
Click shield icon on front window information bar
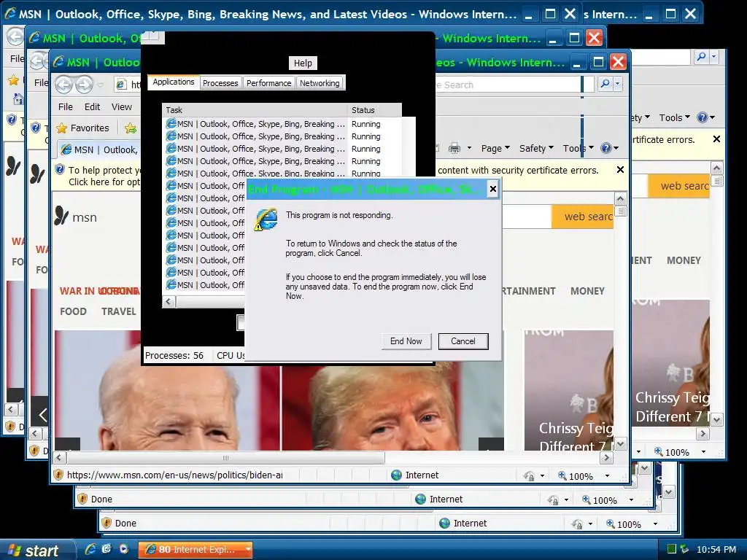[x=60, y=169]
